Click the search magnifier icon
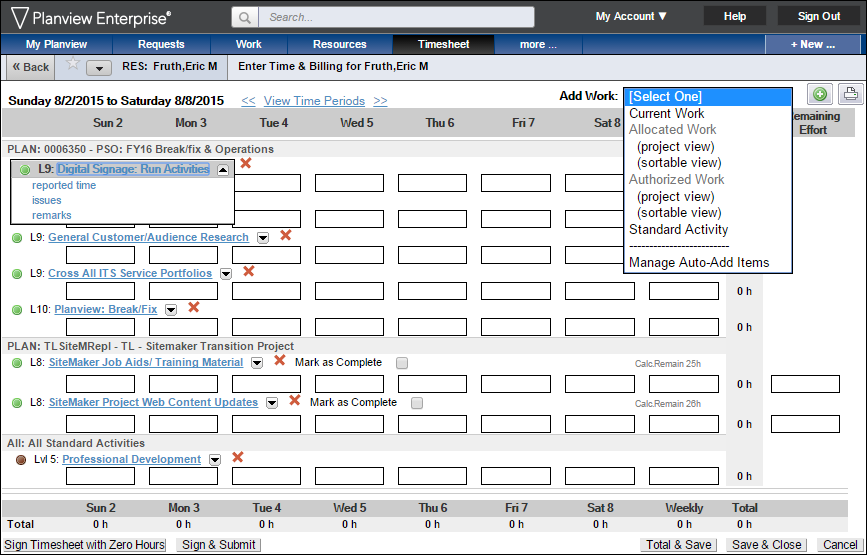 [x=244, y=17]
